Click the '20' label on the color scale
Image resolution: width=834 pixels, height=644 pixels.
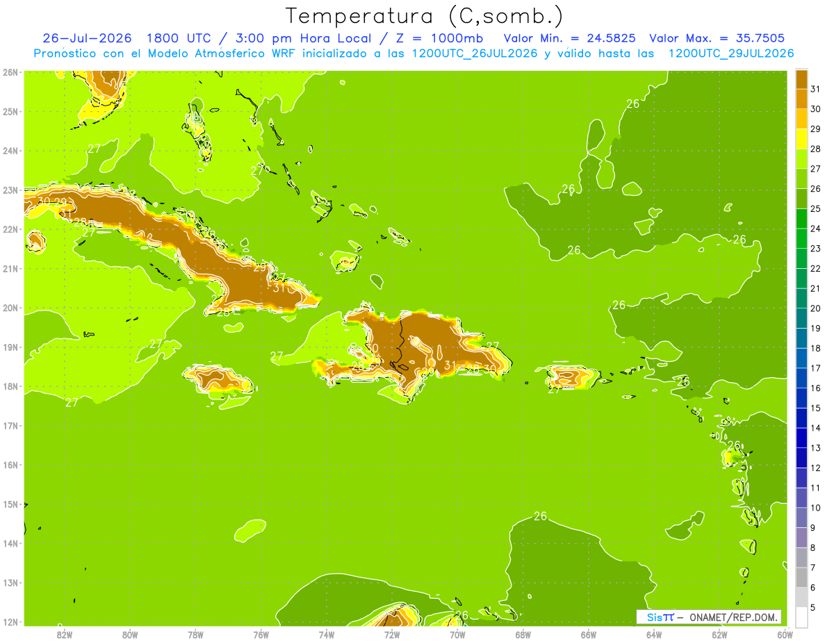tap(815, 308)
